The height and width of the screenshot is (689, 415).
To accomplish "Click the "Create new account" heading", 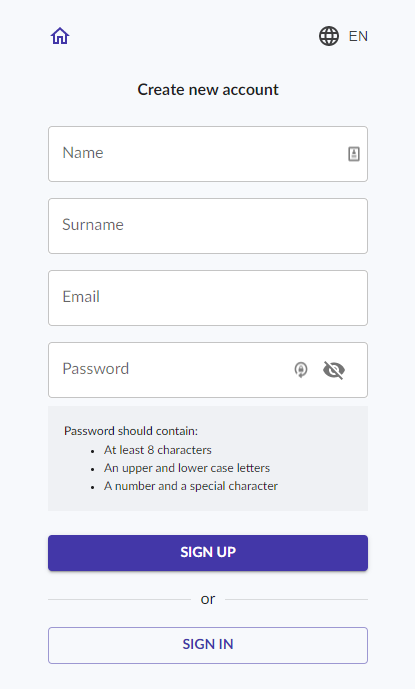I will (x=208, y=90).
